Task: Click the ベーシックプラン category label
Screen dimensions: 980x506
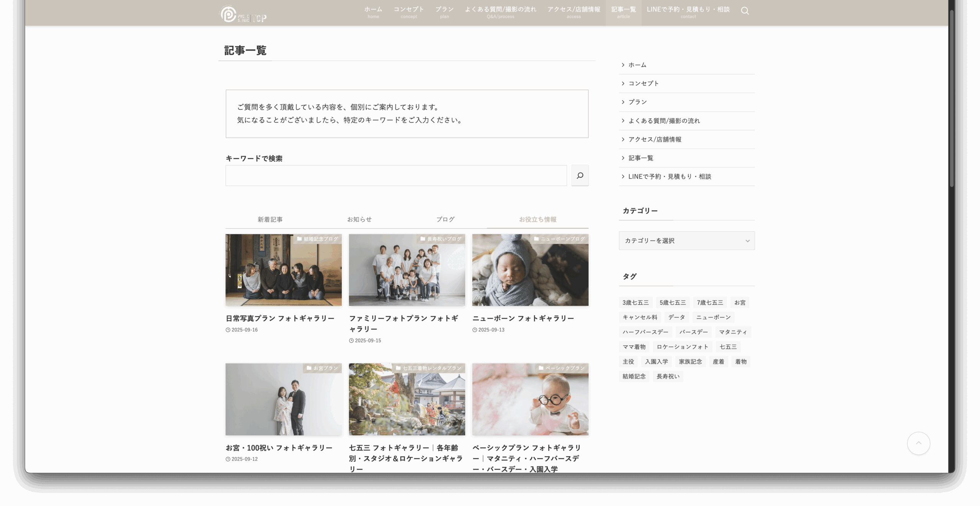Action: point(562,368)
